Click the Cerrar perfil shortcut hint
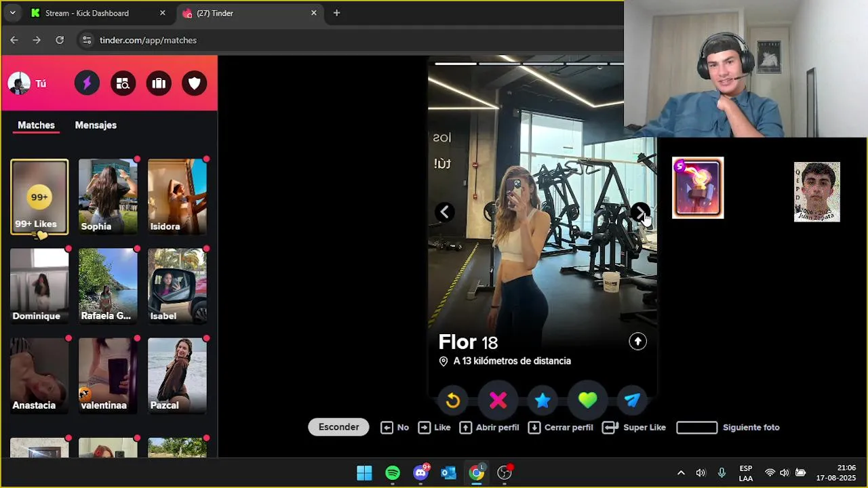This screenshot has height=488, width=868. (560, 428)
